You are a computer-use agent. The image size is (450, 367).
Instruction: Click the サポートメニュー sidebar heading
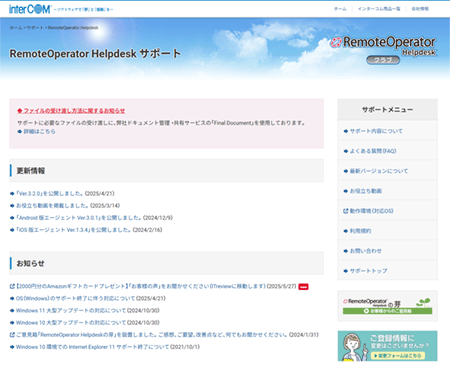[387, 109]
